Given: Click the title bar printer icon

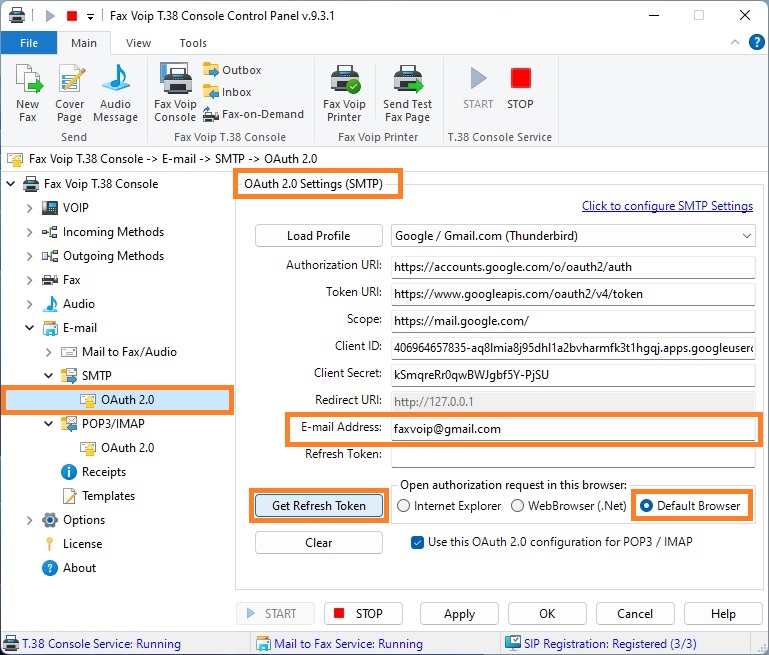Looking at the screenshot, I should coord(17,15).
